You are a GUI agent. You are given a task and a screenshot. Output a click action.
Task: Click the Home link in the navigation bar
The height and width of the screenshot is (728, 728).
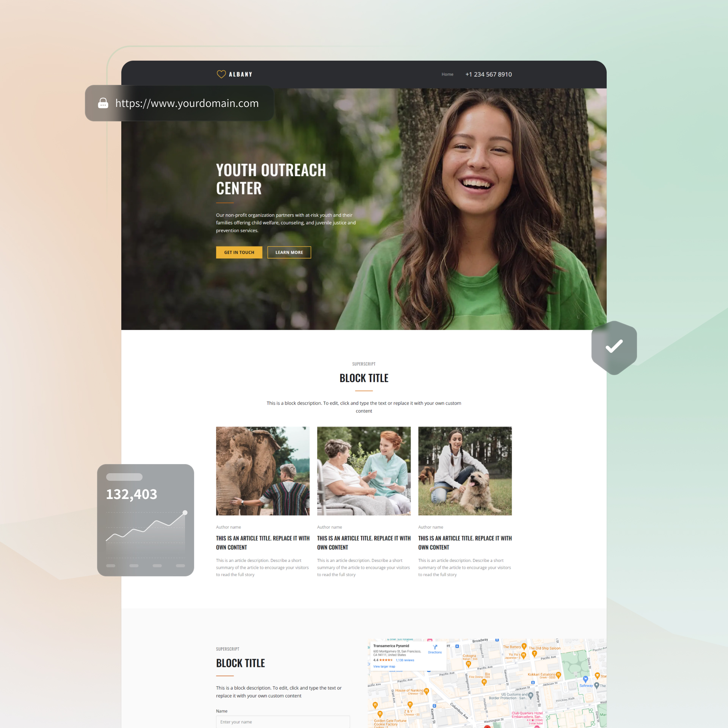(x=447, y=74)
